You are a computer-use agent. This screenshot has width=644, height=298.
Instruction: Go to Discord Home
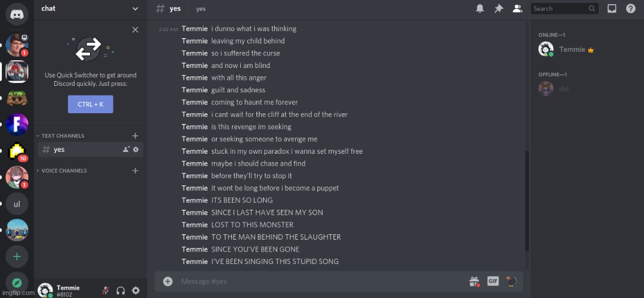pyautogui.click(x=17, y=14)
